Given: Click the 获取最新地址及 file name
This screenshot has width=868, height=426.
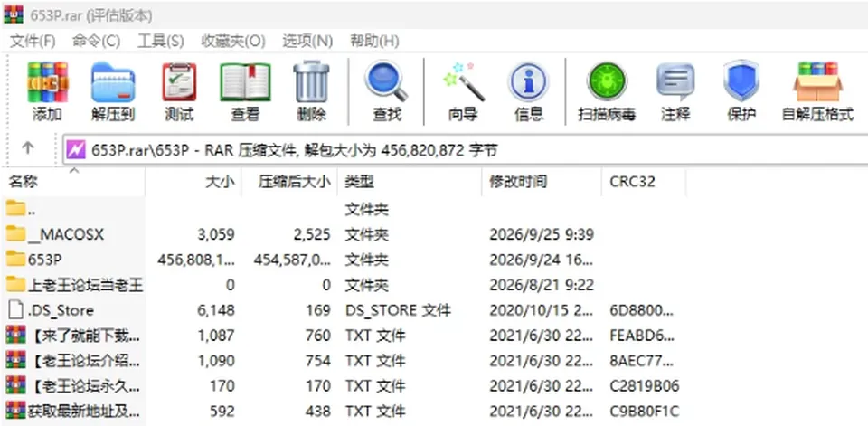Looking at the screenshot, I should point(84,412).
